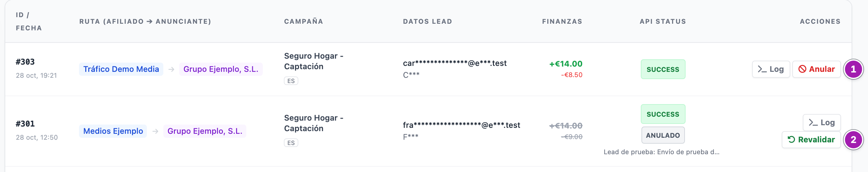Open affiliate Medios Ejemplo
The height and width of the screenshot is (172, 868).
(x=113, y=131)
